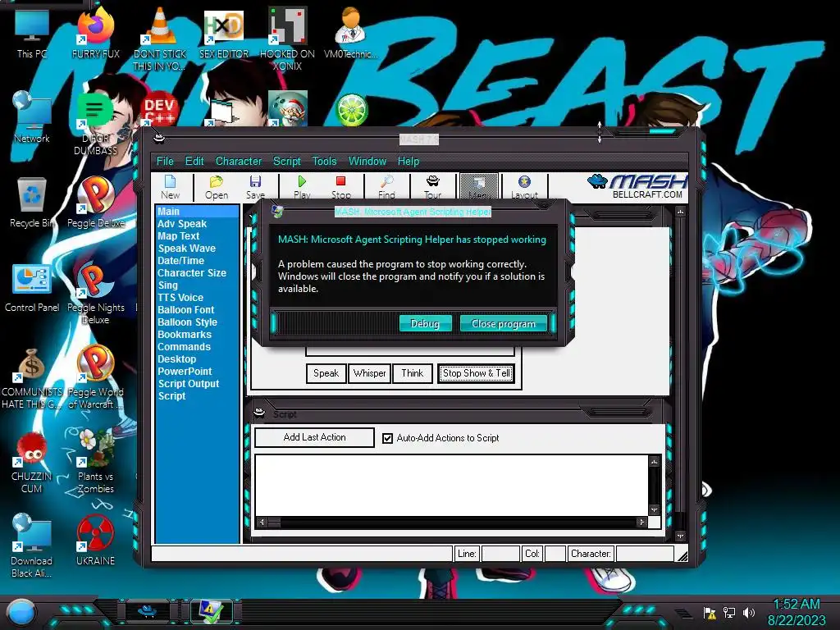Toggle Auto-Add Actions to Script checkbox
The width and height of the screenshot is (840, 630).
pyautogui.click(x=387, y=438)
